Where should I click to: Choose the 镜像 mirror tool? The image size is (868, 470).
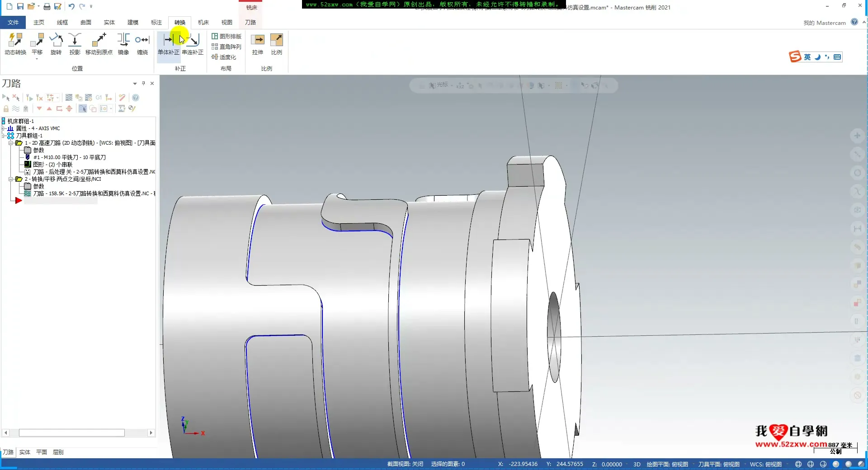123,44
